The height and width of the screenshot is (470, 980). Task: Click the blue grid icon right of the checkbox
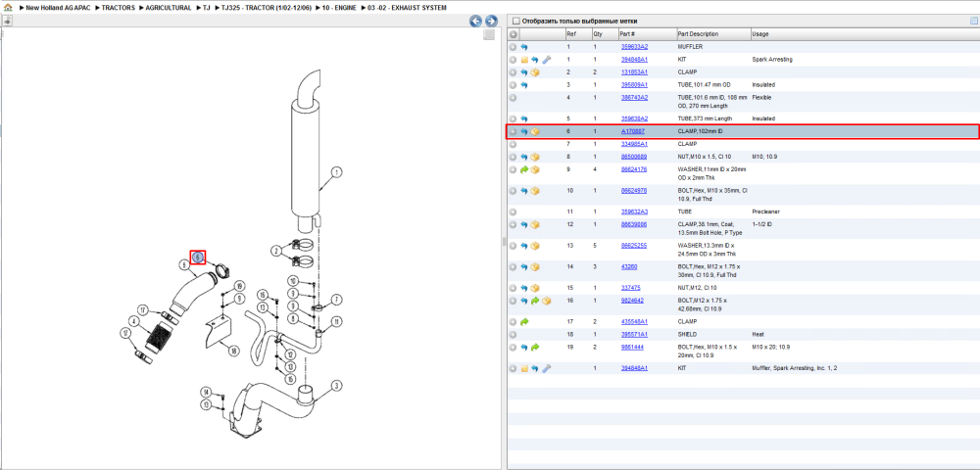coord(973,21)
